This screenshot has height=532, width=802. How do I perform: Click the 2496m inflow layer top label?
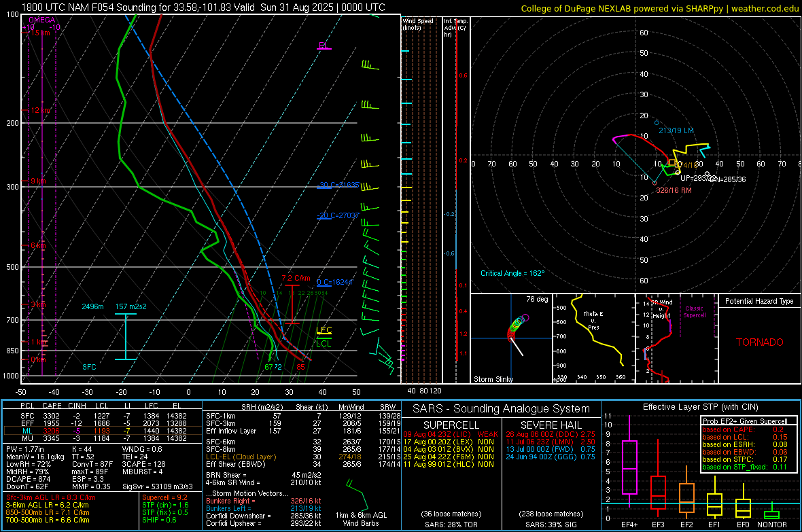92,306
